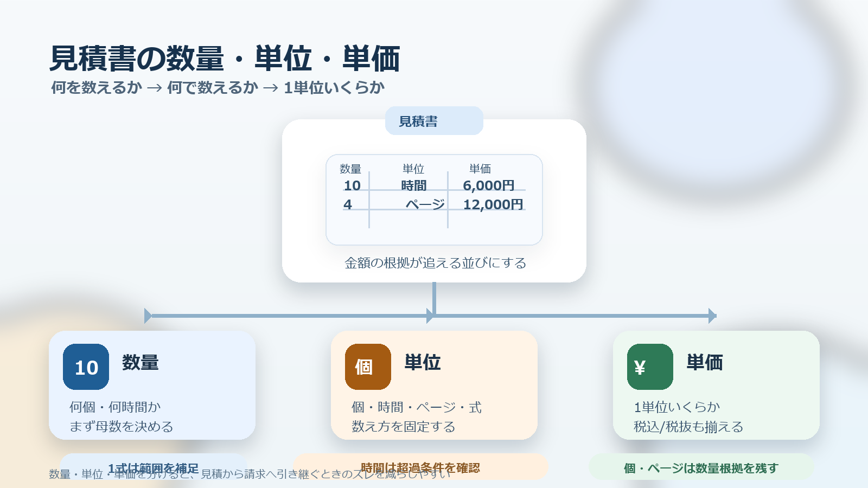Click the 数量 card heading
The width and height of the screenshot is (868, 488).
click(141, 362)
